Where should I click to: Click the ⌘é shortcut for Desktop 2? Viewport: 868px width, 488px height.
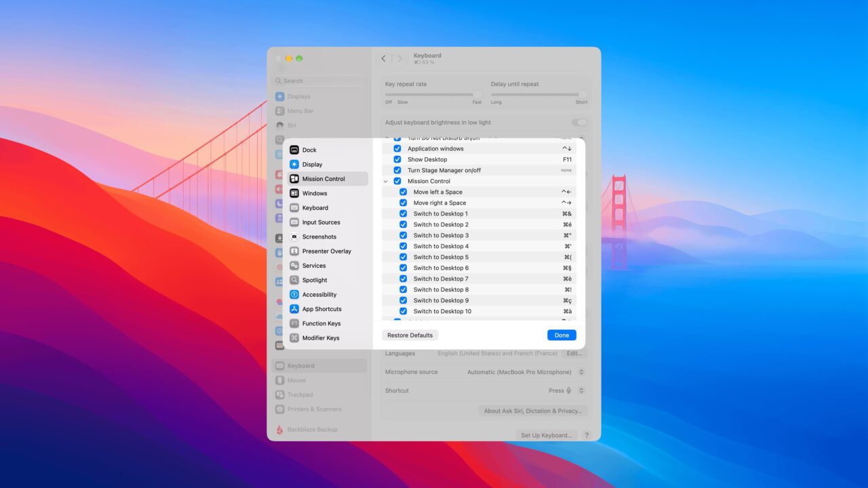coord(567,224)
